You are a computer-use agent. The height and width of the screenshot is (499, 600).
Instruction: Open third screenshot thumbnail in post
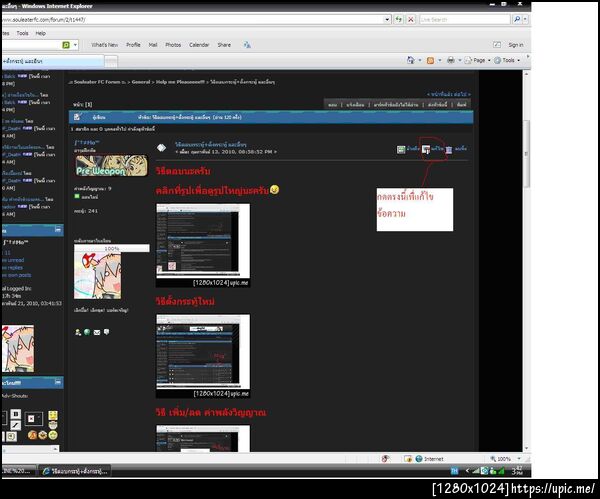coord(203,438)
